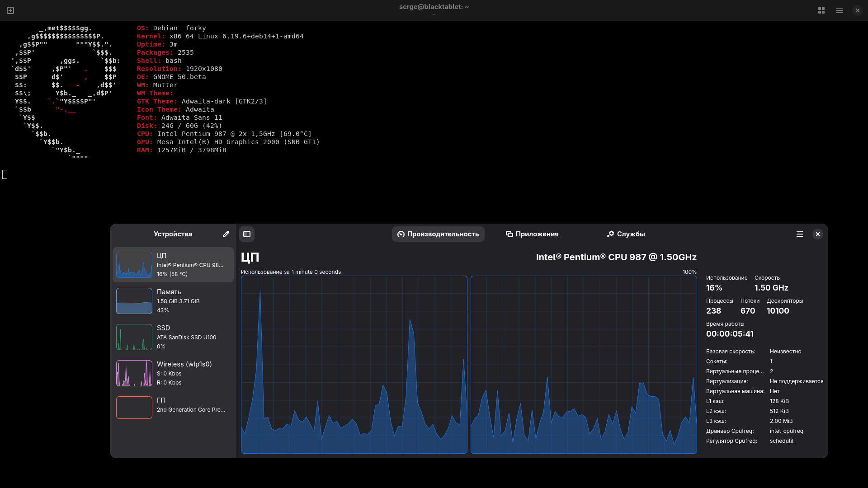Click the second CPU core usage graph
868x488 pixels.
[584, 365]
